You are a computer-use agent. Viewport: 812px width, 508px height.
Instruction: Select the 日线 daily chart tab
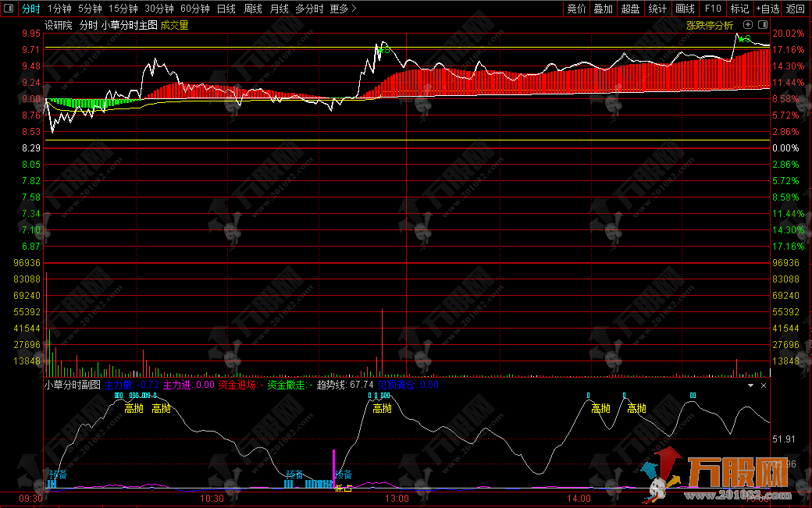click(x=226, y=9)
